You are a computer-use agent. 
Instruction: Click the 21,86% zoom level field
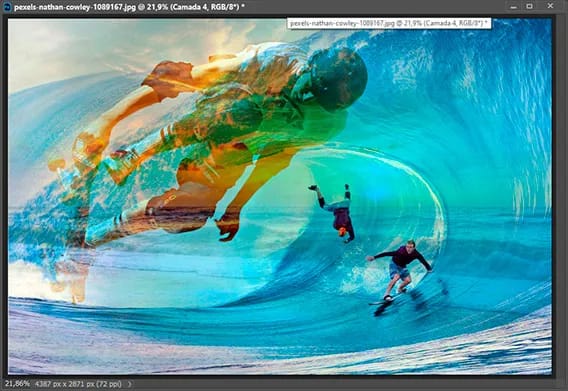click(17, 383)
